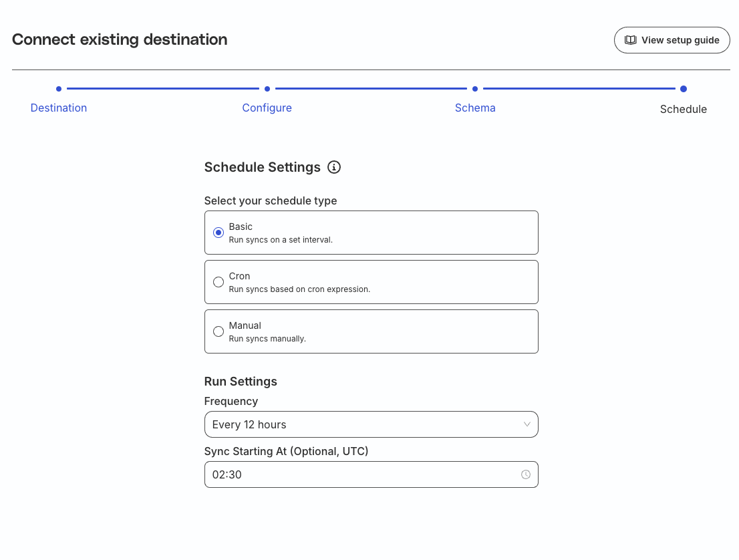
Task: Go to the Configure step
Action: click(x=267, y=108)
